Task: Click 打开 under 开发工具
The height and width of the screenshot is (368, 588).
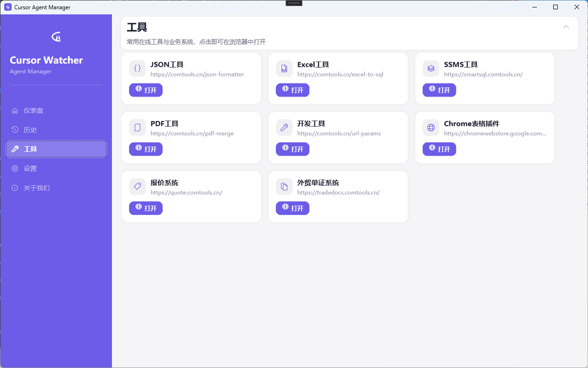Action: point(293,149)
